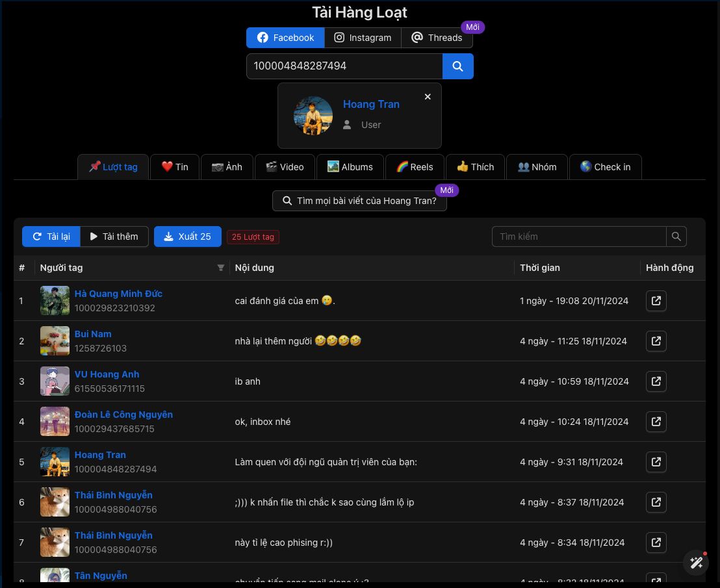This screenshot has width=720, height=588.
Task: Click text 'nhà lại thêm người'
Action: (x=273, y=342)
